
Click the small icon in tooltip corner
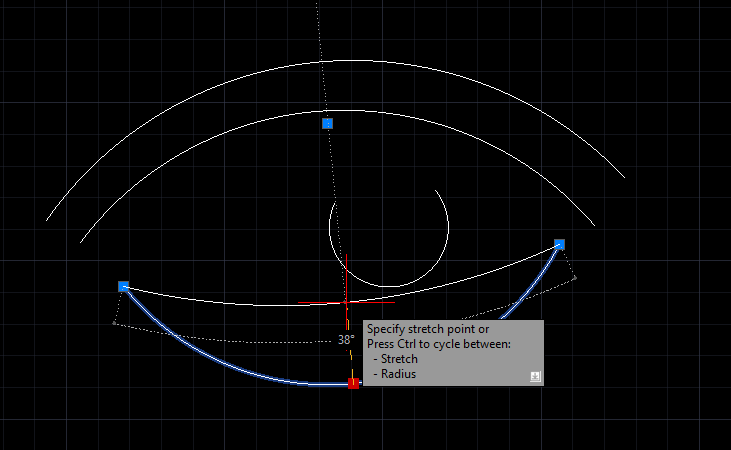point(536,377)
